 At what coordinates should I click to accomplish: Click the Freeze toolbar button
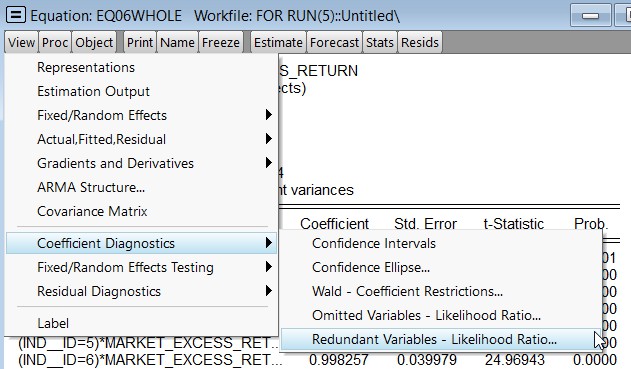[x=221, y=42]
